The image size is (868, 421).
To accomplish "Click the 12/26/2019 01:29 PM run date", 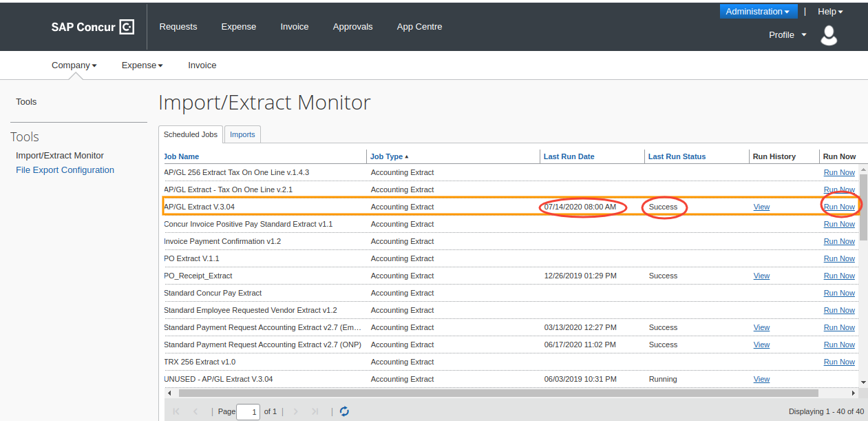I will [580, 276].
